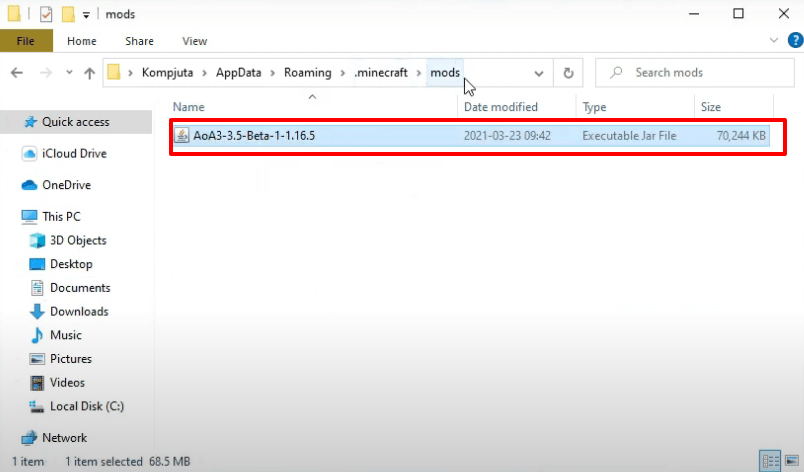Collapse or expand the ribbon chevron
Viewport: 804px width, 472px height.
[x=774, y=40]
